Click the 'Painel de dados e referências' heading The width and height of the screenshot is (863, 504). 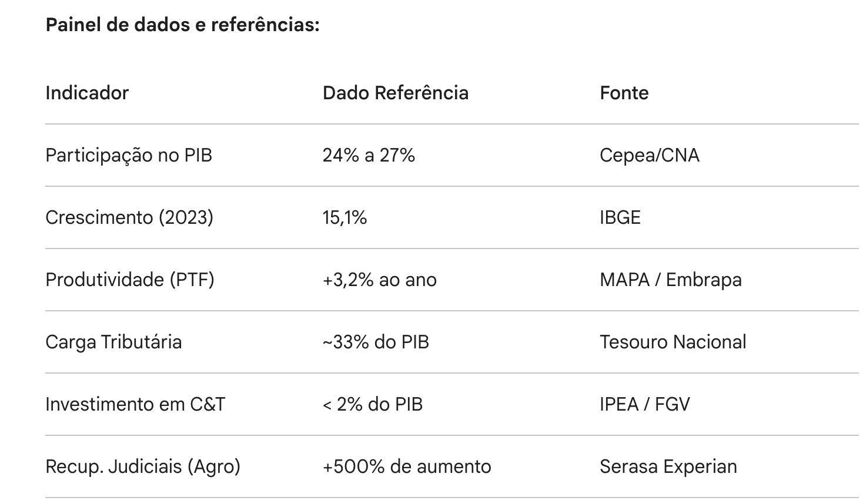[x=182, y=25]
